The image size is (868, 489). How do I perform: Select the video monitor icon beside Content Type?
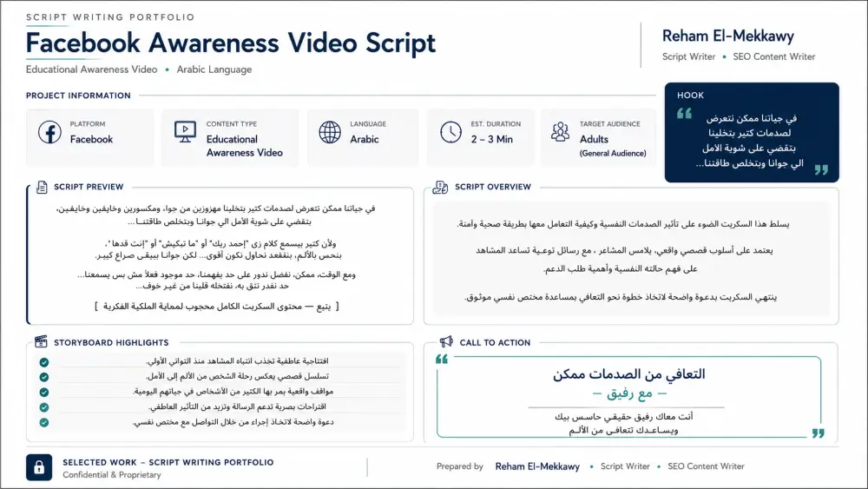tap(185, 132)
